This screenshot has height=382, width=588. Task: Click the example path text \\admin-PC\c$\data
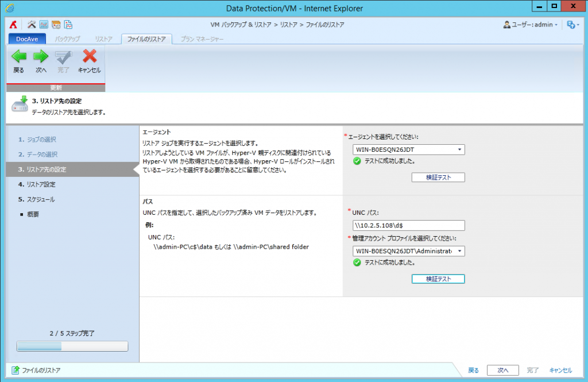point(183,247)
